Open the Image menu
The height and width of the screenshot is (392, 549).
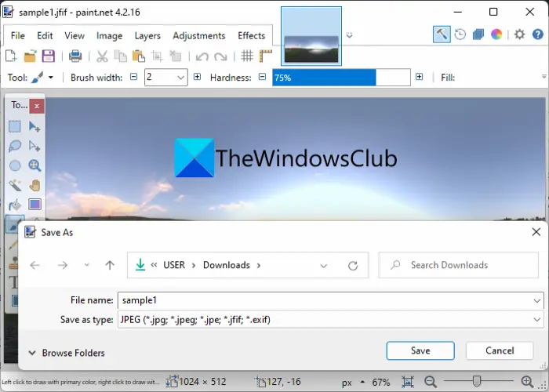tap(109, 36)
